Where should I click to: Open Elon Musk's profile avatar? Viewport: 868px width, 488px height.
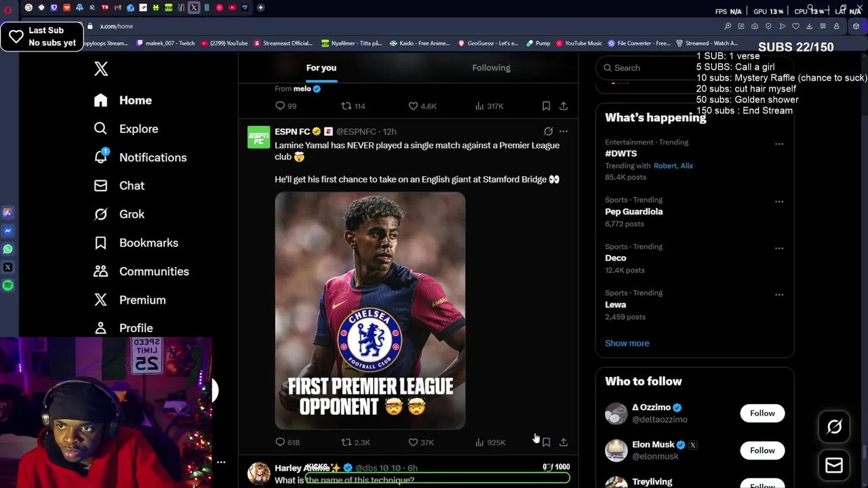pyautogui.click(x=616, y=451)
